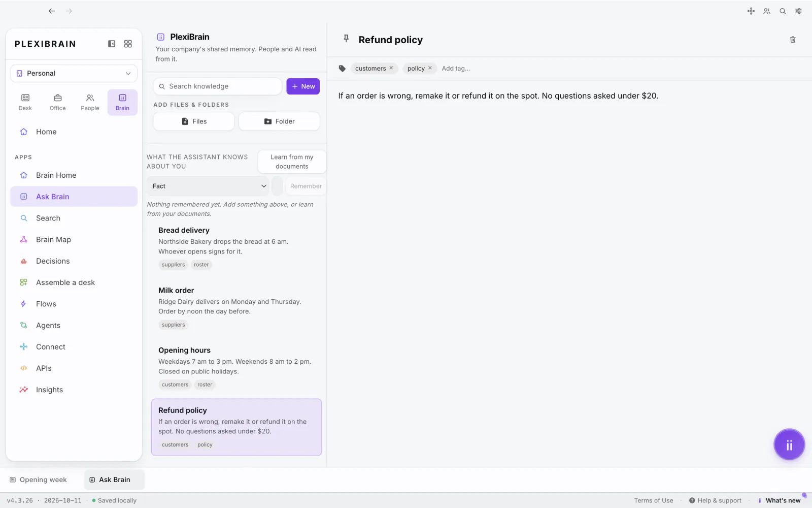This screenshot has height=508, width=812.
Task: Add a folder with the Folder button
Action: click(x=279, y=121)
